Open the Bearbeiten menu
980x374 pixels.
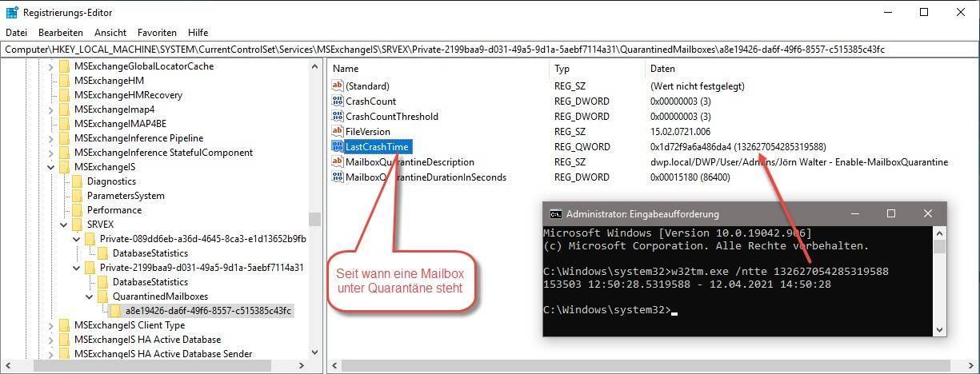pyautogui.click(x=61, y=33)
